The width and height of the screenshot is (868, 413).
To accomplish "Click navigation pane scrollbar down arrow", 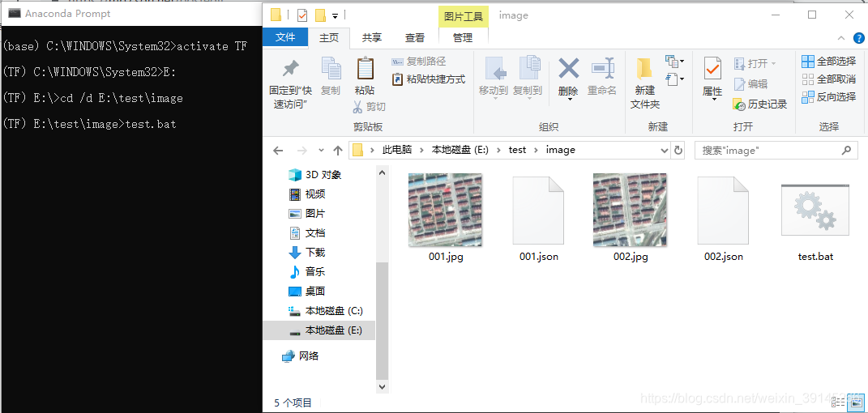I will [383, 386].
